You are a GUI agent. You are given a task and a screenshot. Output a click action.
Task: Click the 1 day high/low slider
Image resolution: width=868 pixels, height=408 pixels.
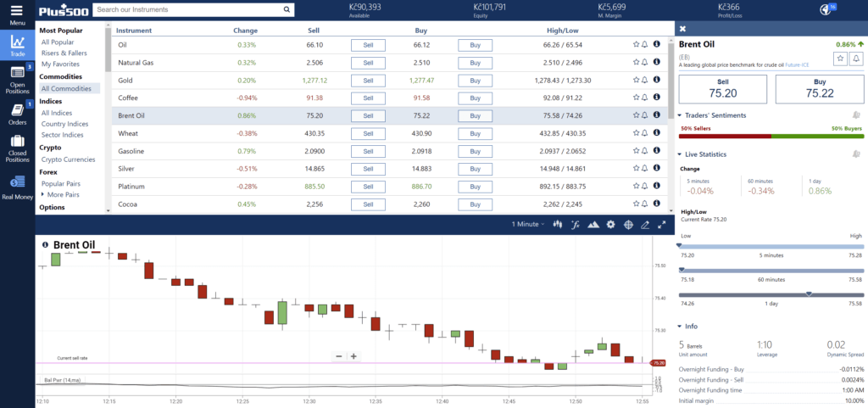771,294
